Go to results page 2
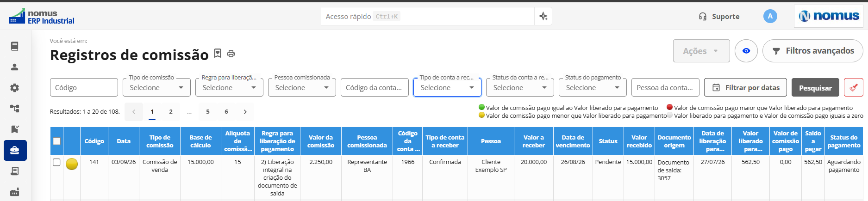Image resolution: width=868 pixels, height=201 pixels. [171, 111]
